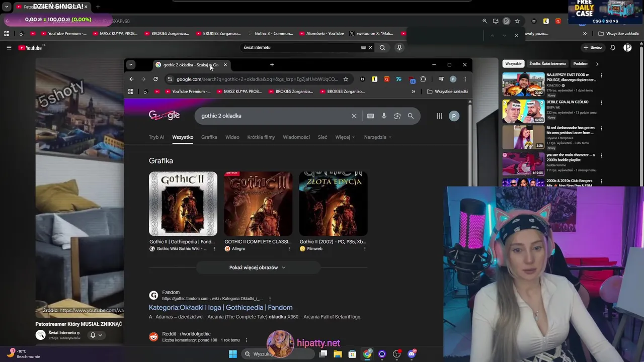Screen dimensions: 644x362
Task: Open YouTube hamburger guide menu
Action: pos(9,47)
